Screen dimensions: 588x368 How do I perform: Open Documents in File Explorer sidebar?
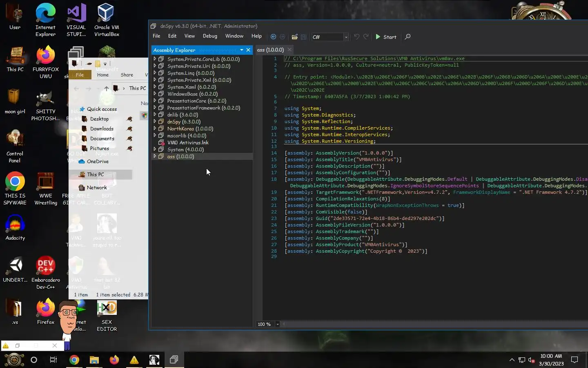pyautogui.click(x=102, y=139)
